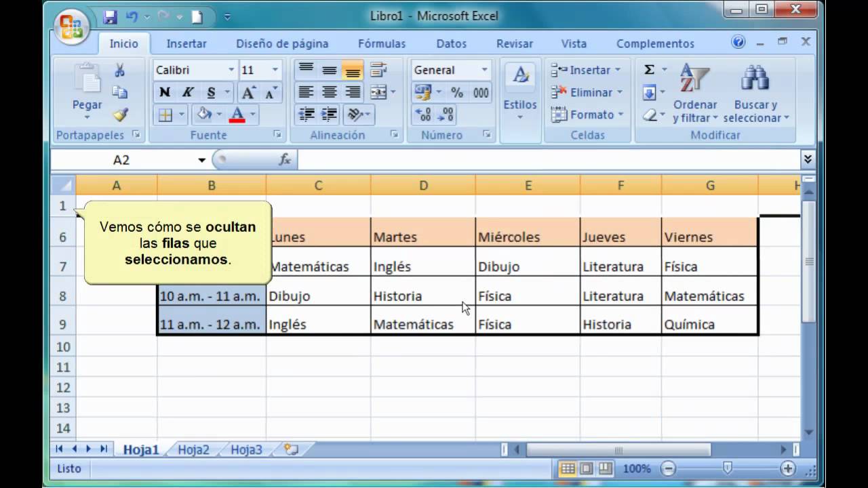Align the text to the bottom of the cell
The height and width of the screenshot is (488, 868).
coord(353,70)
